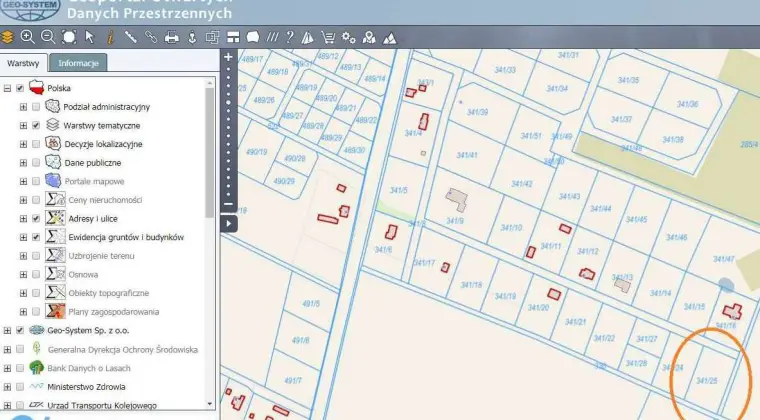
Task: Choose the distance measuring ruler tool
Action: click(130, 37)
